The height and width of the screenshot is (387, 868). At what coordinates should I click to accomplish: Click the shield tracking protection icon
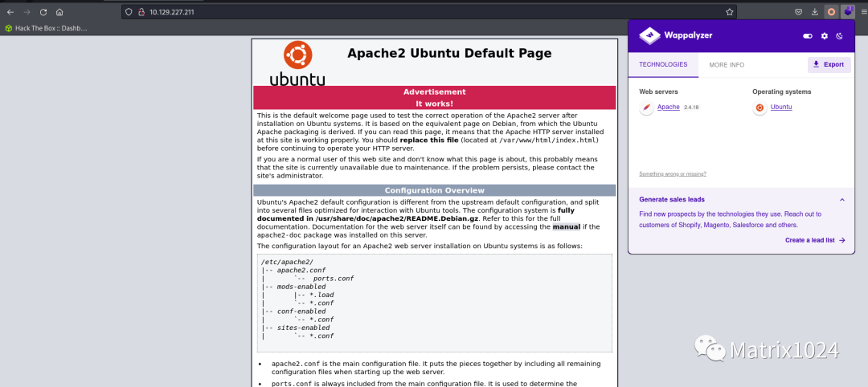tap(129, 11)
